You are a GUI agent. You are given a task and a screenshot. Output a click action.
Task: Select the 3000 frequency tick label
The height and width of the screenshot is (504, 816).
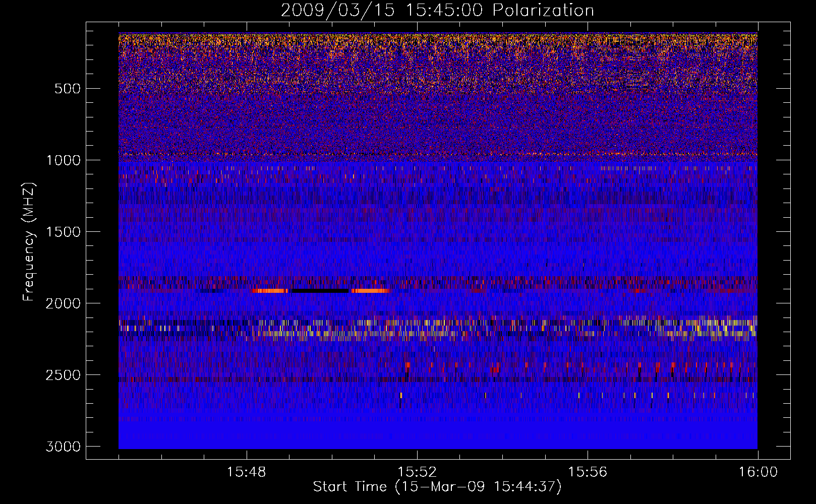tap(63, 447)
